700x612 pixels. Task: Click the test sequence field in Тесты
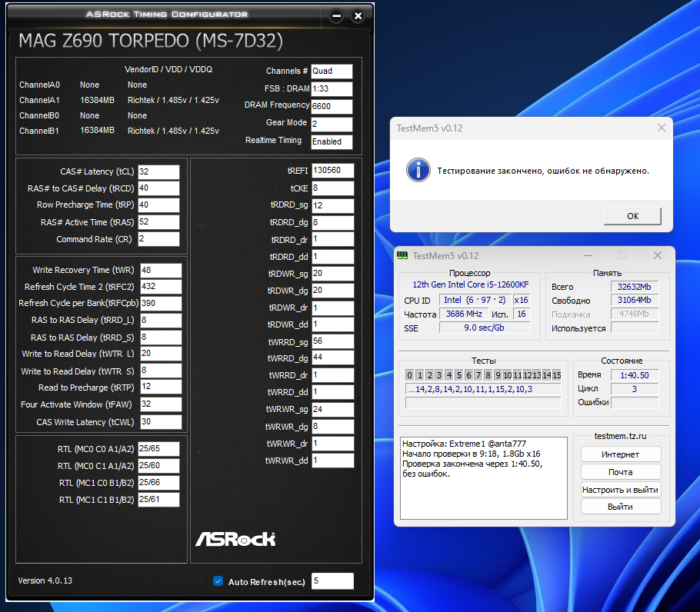[483, 389]
